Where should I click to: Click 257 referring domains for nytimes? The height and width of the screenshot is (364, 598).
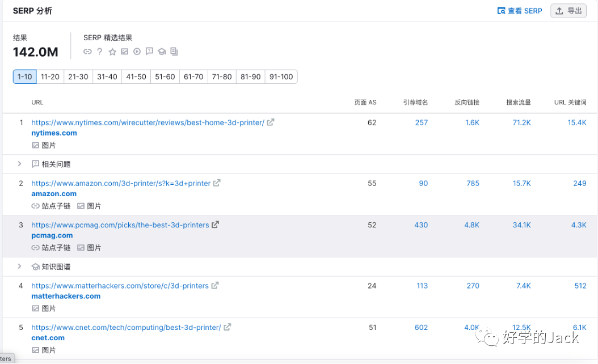coord(421,122)
